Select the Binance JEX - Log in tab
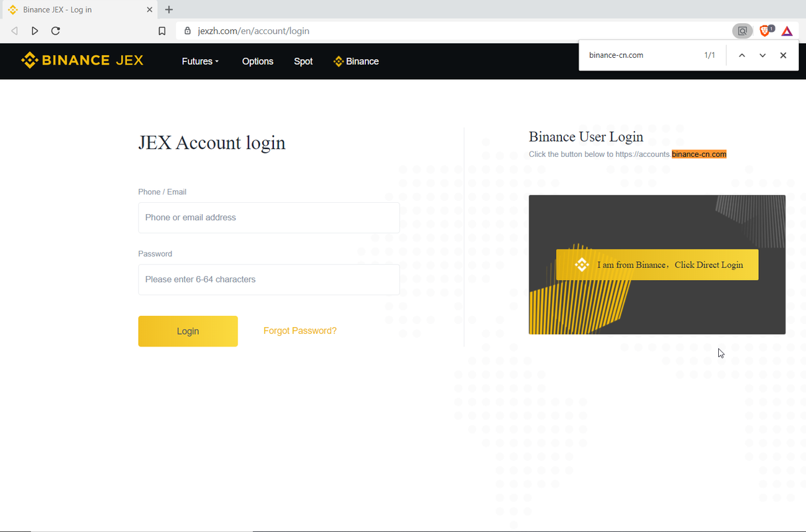 [80, 10]
